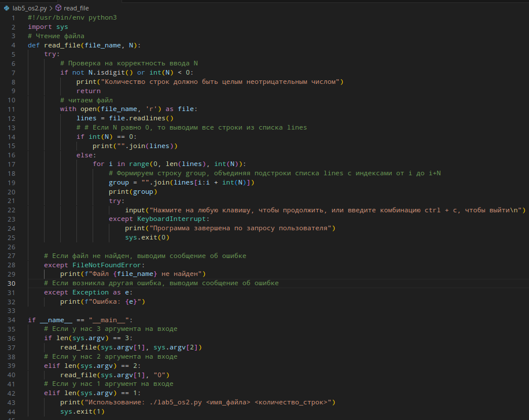Screen dimensions: 529x420
Task: Click 'except Exception as e:' on line 31
Action: pos(88,293)
